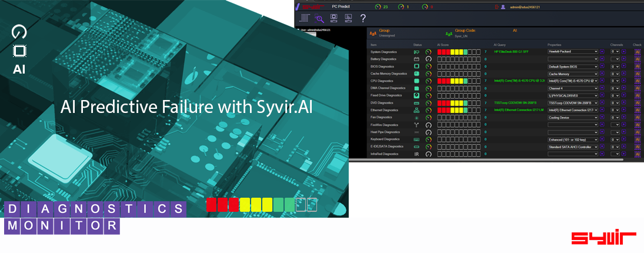This screenshot has width=644, height=253.
Task: Click the Battery Diagnostics status icon
Action: 416,59
